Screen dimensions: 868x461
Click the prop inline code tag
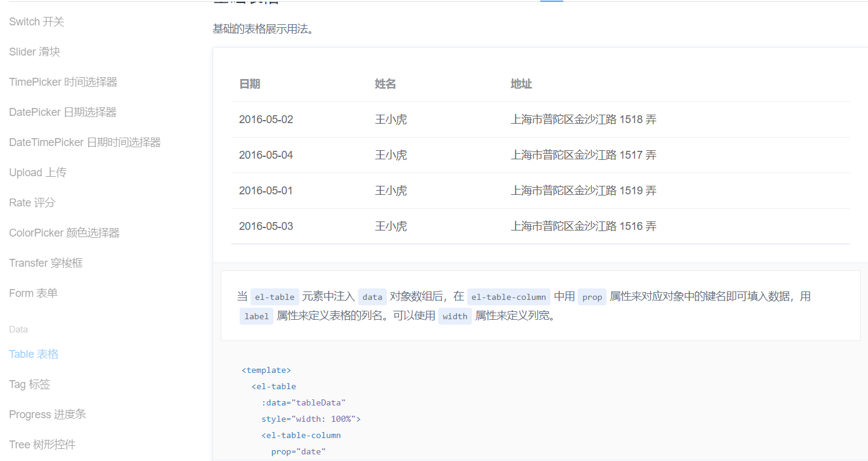click(592, 297)
